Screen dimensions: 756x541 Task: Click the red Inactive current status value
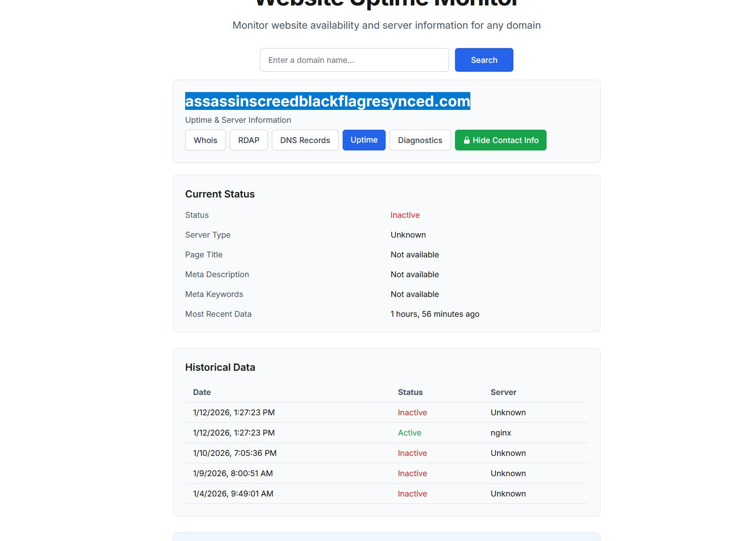pyautogui.click(x=405, y=215)
